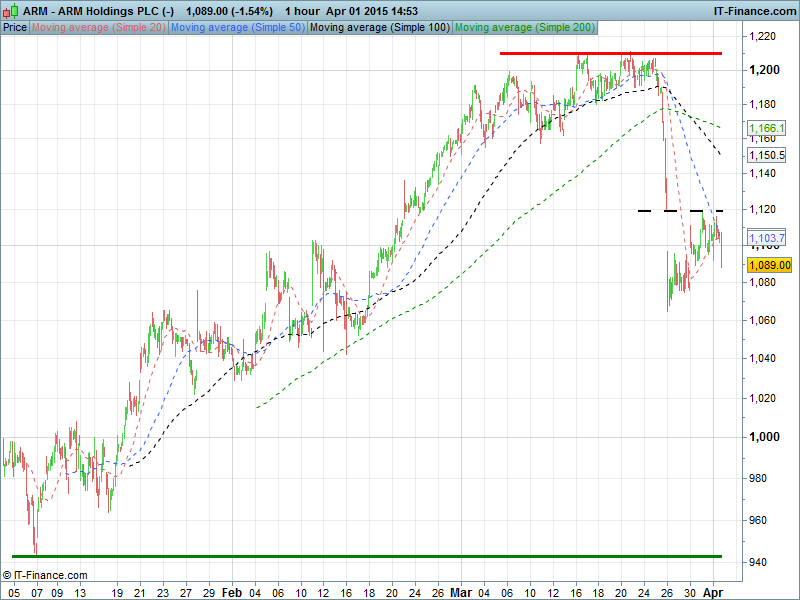The width and height of the screenshot is (800, 600).
Task: Click the green 1,166.1 axis value tag
Action: point(767,129)
